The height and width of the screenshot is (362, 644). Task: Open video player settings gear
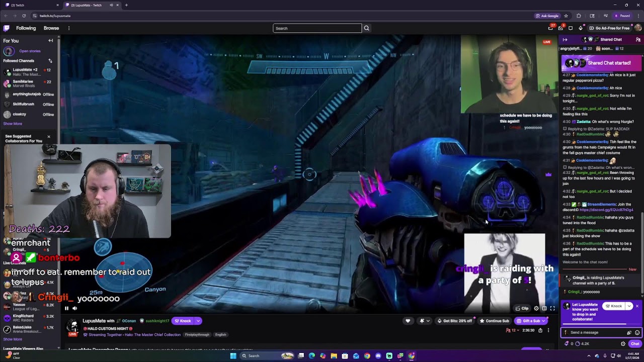(536, 308)
